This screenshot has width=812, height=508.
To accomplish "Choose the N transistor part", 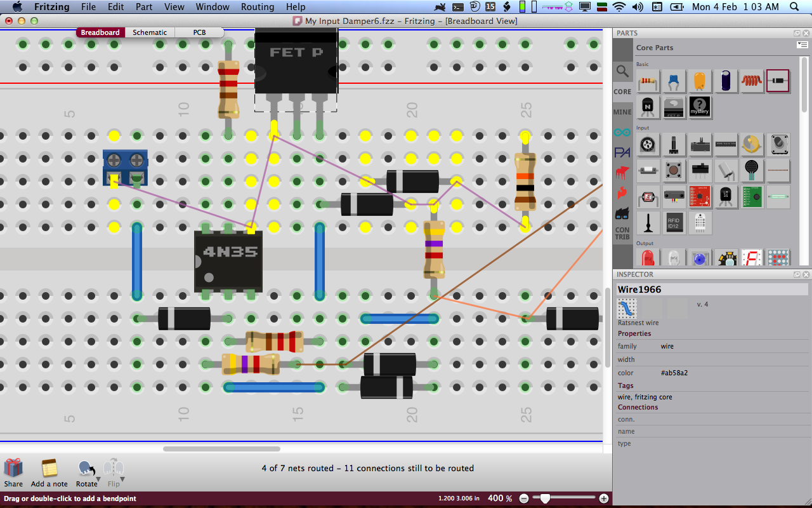I will click(x=648, y=107).
